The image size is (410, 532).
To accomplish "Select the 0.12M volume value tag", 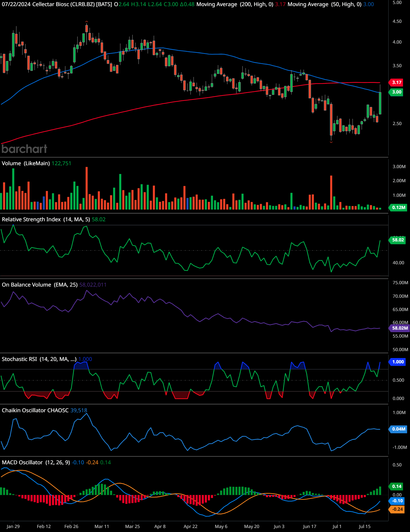I will click(x=398, y=207).
